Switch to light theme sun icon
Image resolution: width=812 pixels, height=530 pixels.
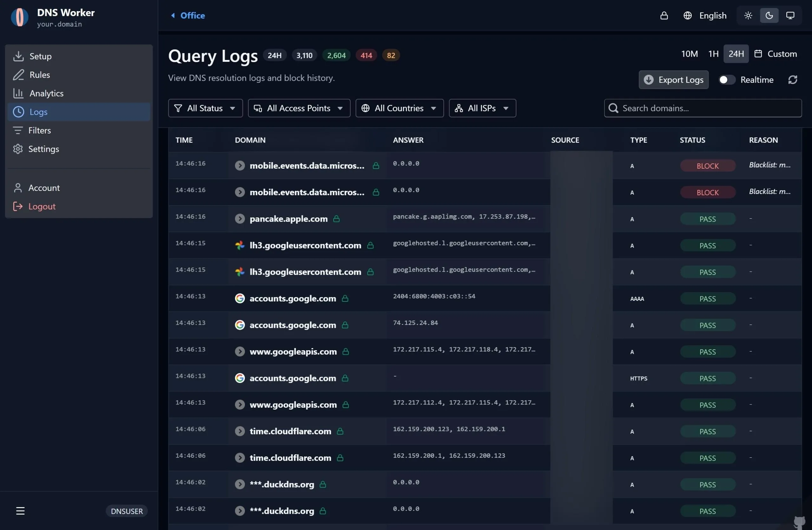coord(748,16)
